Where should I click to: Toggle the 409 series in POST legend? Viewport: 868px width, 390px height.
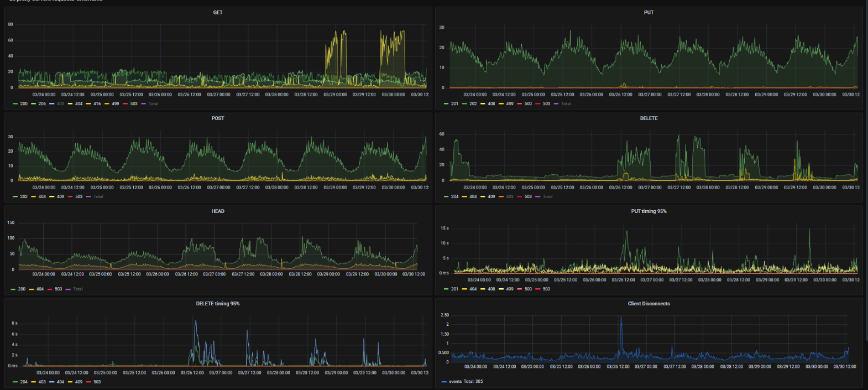[x=60, y=196]
